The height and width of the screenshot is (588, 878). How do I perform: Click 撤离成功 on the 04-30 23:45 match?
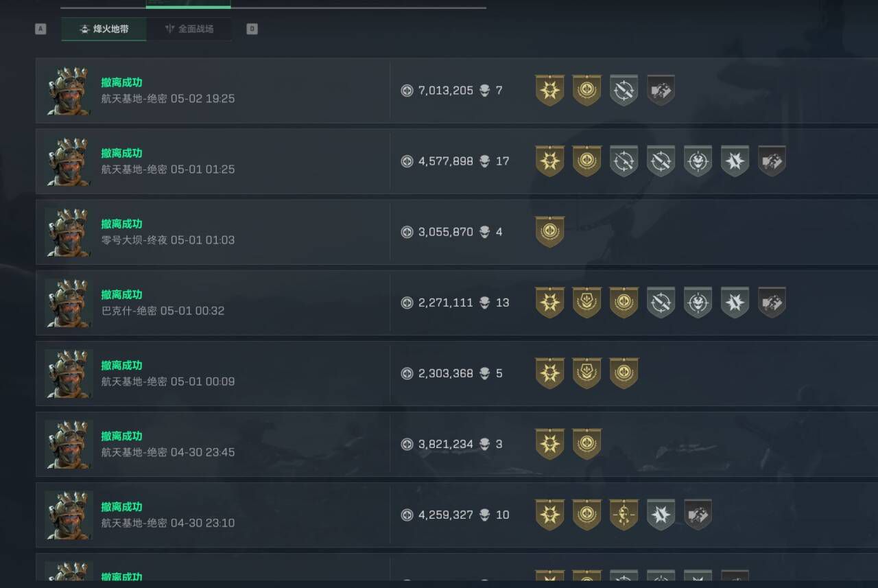(x=121, y=436)
